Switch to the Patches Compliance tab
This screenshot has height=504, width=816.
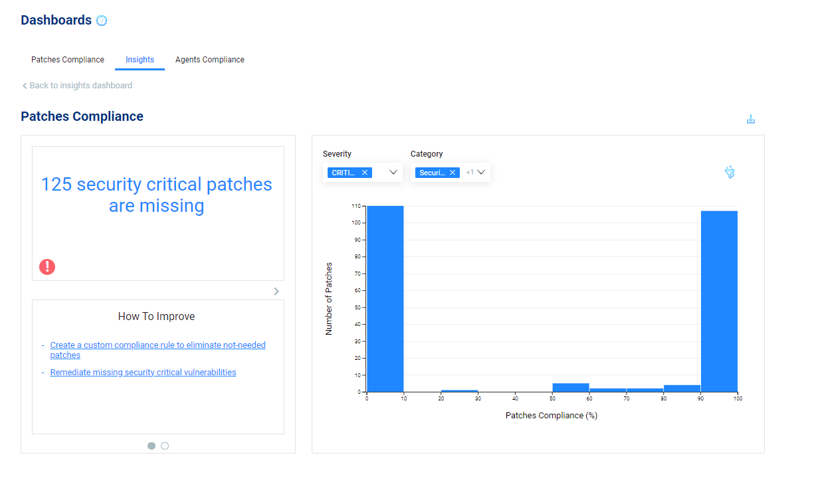[x=68, y=60]
